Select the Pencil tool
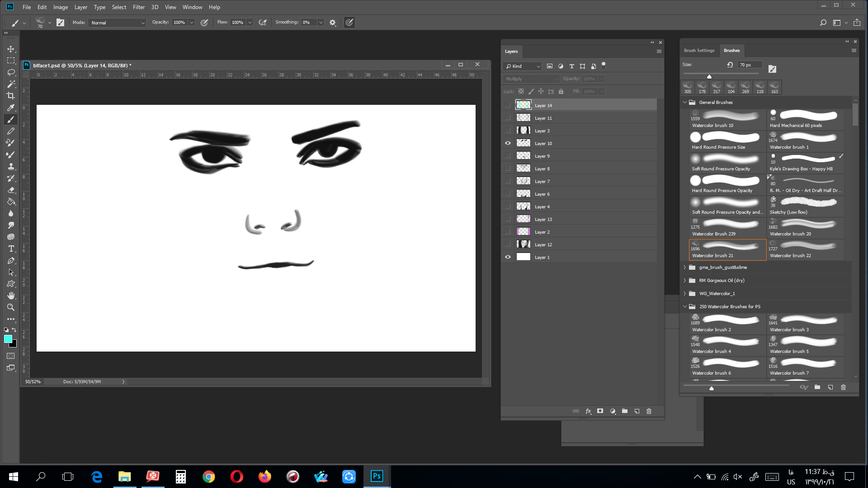Screen dimensions: 868x488 (x=11, y=131)
